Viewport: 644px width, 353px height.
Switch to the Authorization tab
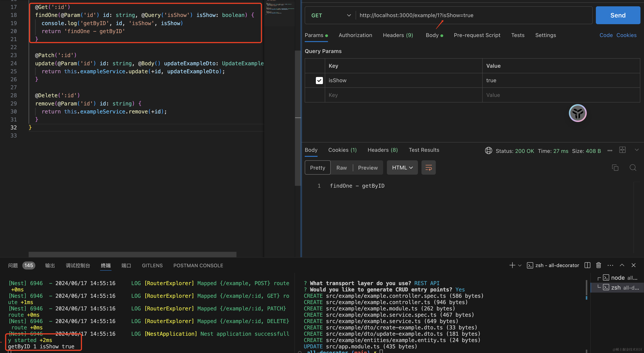point(355,35)
